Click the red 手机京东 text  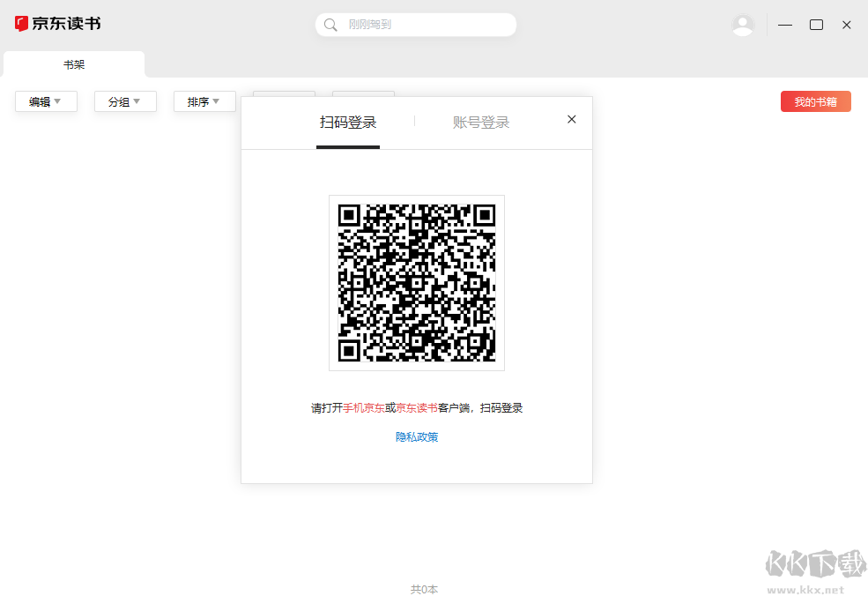(x=364, y=408)
